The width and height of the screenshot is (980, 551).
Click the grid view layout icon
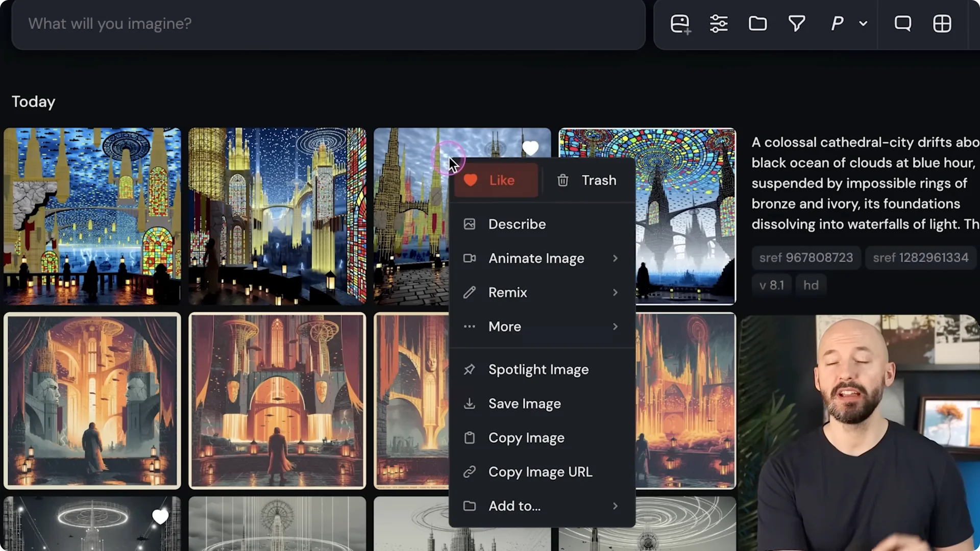click(x=942, y=23)
